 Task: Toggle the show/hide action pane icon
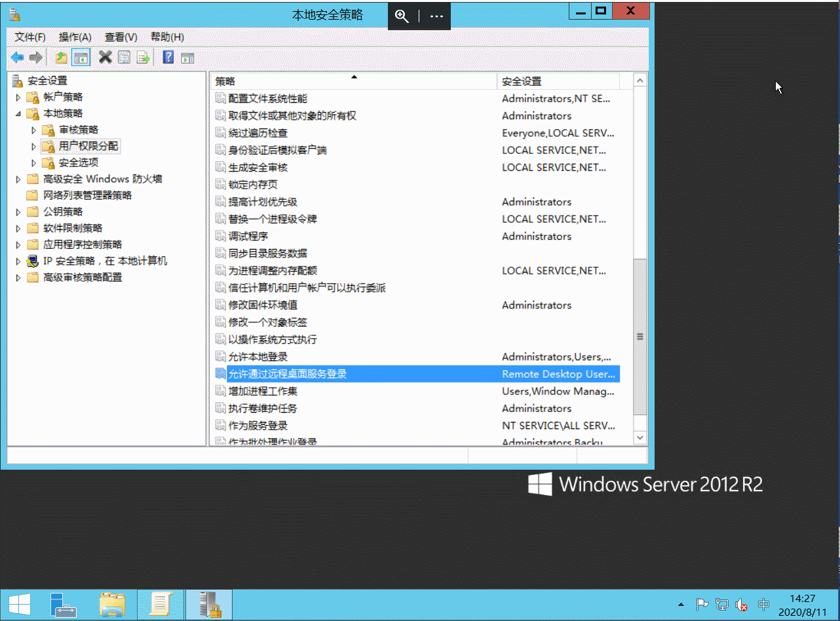(188, 58)
